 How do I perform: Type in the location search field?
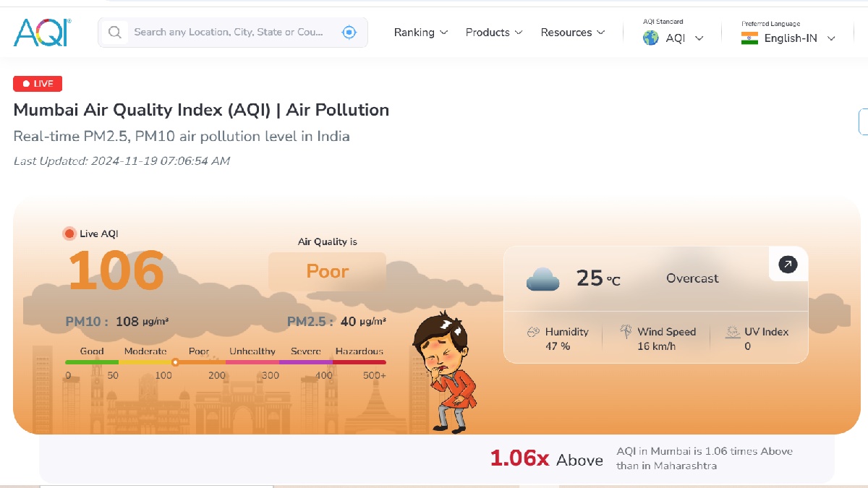[229, 32]
